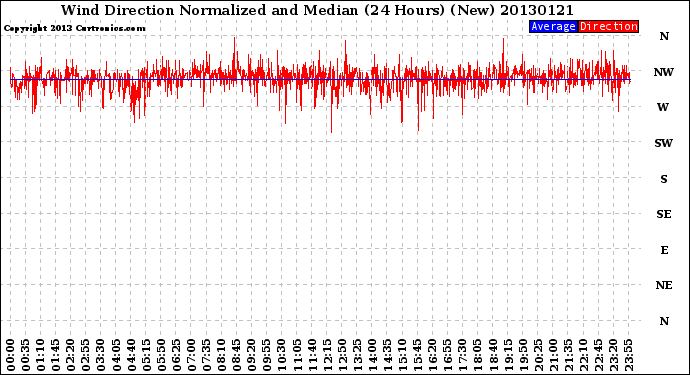
Task: Click the 03:30 time label
Action: 101,355
